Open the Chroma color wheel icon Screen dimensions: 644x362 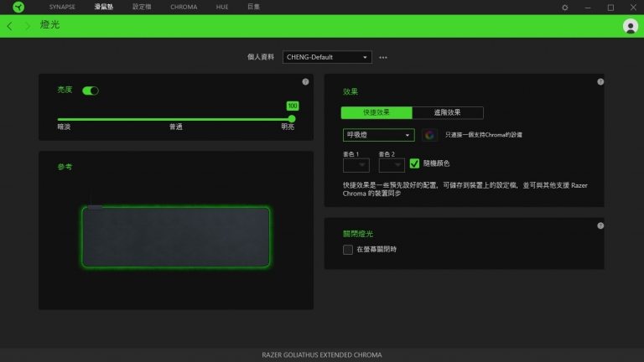[429, 135]
